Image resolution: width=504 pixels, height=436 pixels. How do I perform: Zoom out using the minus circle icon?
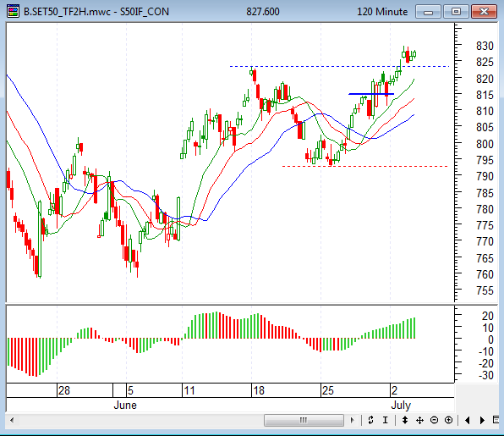click(x=434, y=420)
